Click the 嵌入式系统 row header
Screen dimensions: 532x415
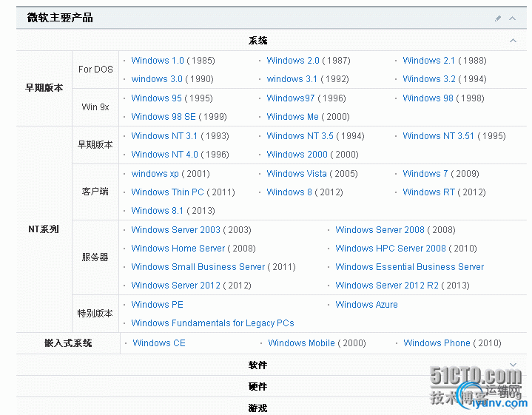click(x=68, y=343)
